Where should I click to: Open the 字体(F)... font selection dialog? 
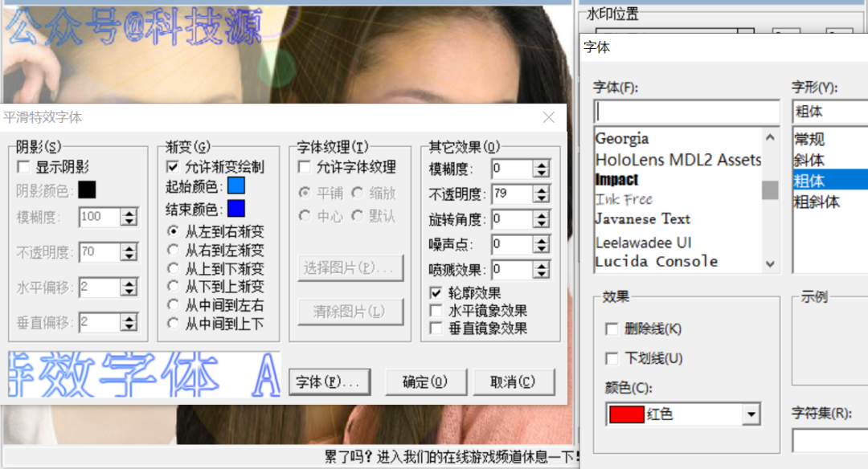coord(330,381)
